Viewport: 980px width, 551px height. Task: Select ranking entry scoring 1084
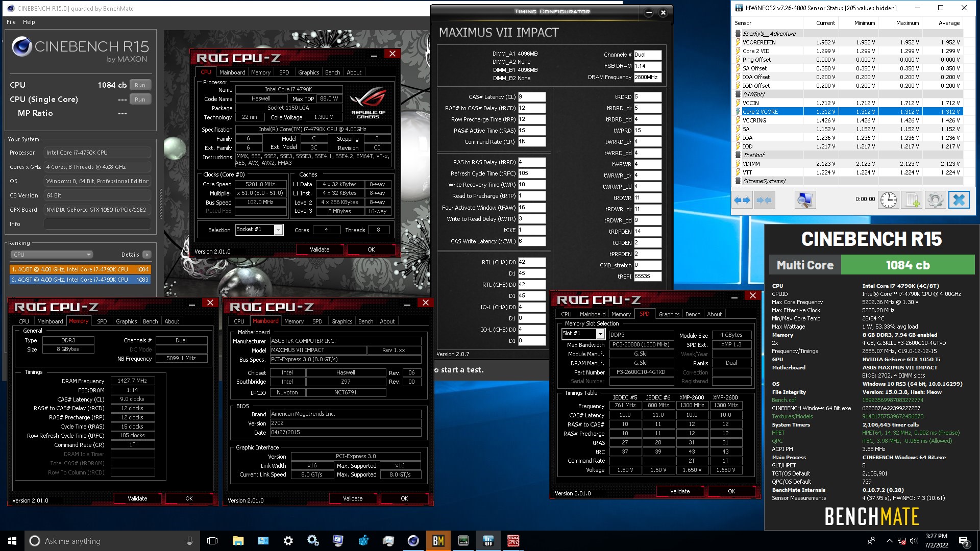[x=80, y=269]
